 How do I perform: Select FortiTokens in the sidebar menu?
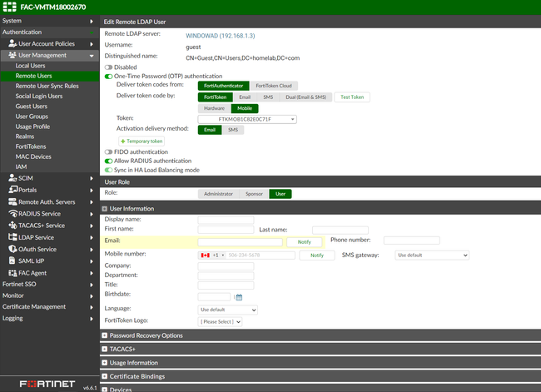(31, 146)
